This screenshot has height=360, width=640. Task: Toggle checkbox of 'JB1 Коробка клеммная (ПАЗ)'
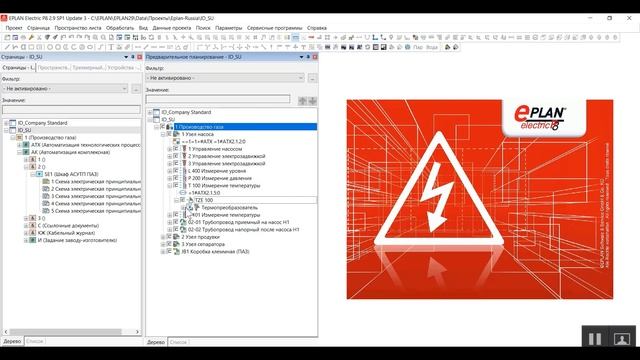pos(169,252)
